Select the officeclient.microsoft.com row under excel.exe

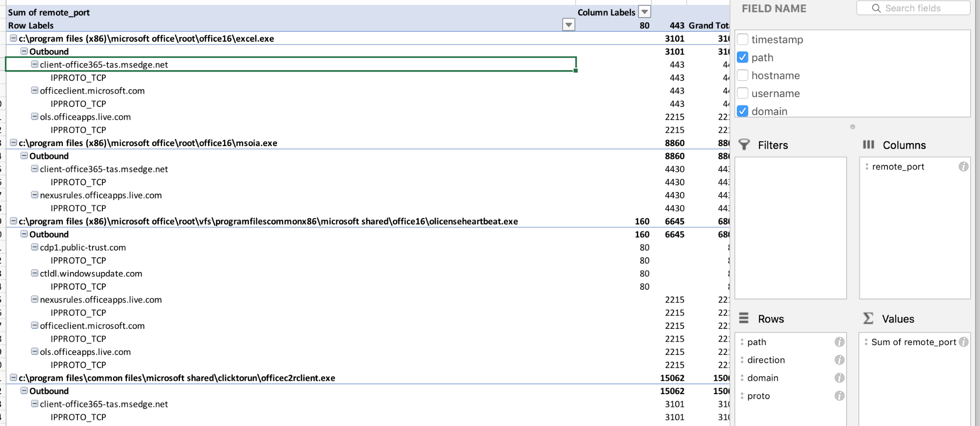(92, 91)
